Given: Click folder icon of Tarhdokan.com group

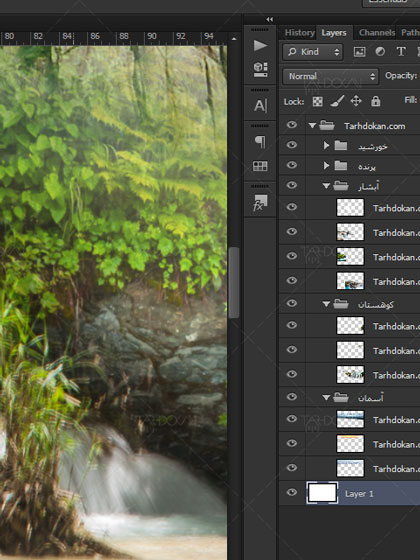Looking at the screenshot, I should [x=327, y=125].
